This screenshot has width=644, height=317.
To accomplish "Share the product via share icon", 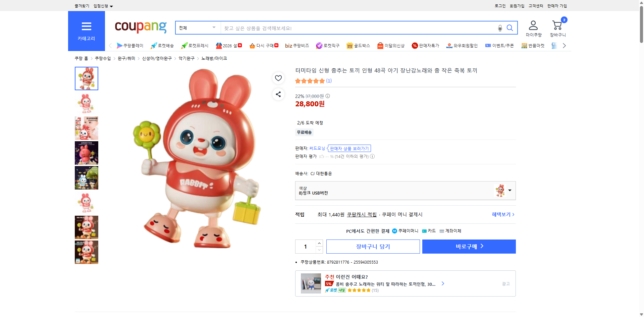I will pyautogui.click(x=278, y=94).
